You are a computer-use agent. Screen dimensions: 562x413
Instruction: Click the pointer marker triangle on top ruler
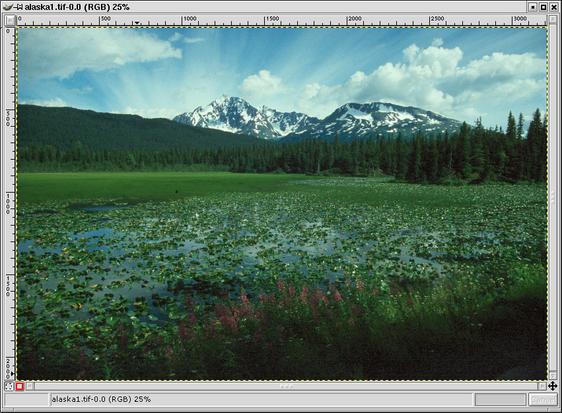pyautogui.click(x=137, y=23)
